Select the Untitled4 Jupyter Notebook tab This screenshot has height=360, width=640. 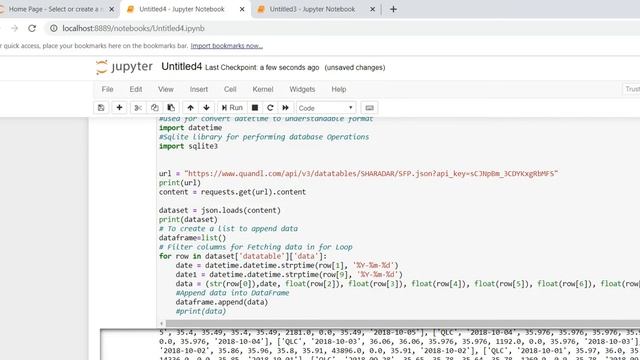coord(182,9)
